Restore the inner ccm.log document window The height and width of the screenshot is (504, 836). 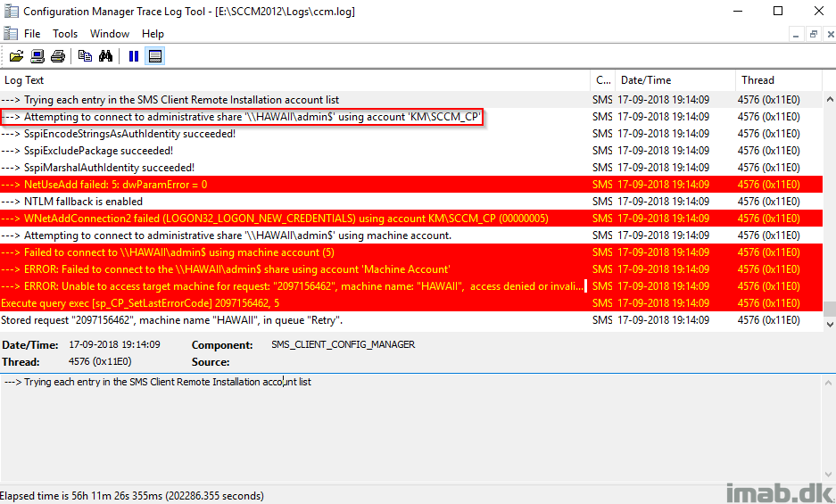813,34
